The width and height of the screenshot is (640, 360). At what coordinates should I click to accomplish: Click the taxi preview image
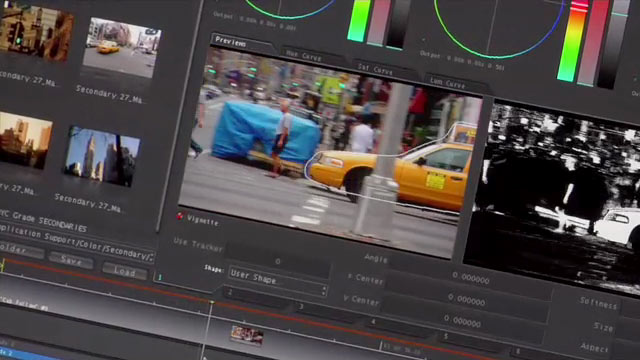332,151
